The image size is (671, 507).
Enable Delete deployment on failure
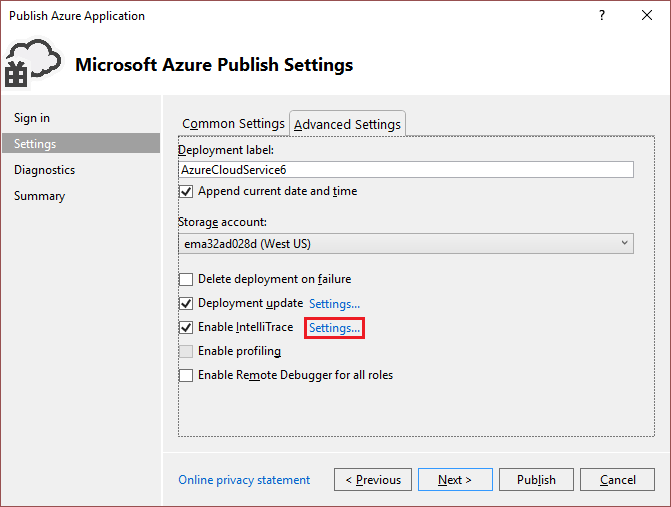click(x=186, y=279)
